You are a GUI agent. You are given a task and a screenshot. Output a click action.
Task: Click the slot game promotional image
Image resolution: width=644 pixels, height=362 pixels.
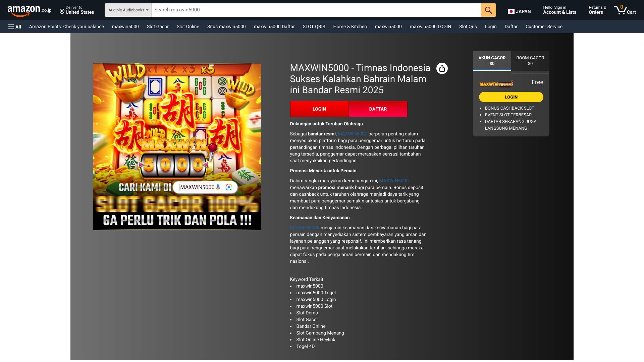177,146
